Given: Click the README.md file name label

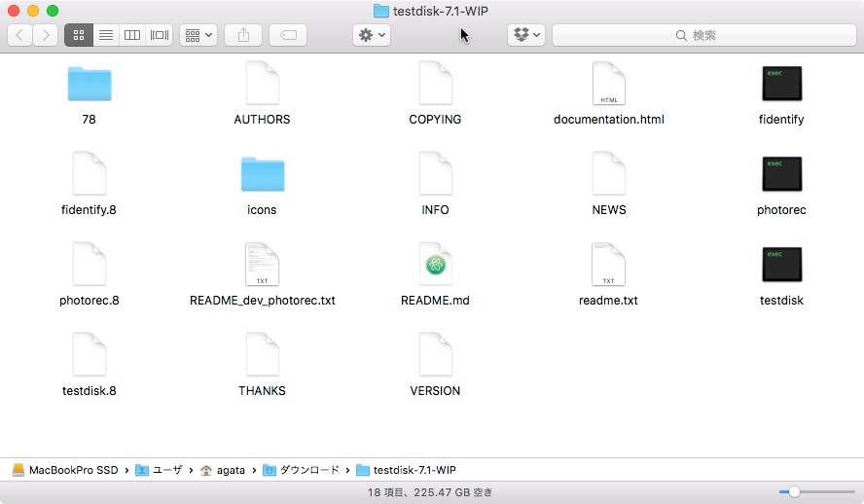Looking at the screenshot, I should coord(435,301).
